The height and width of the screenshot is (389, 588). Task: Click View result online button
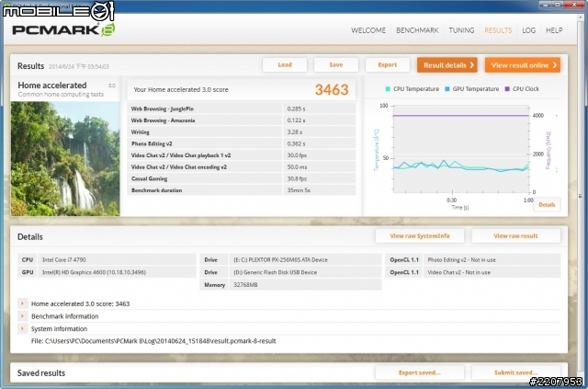(x=523, y=65)
